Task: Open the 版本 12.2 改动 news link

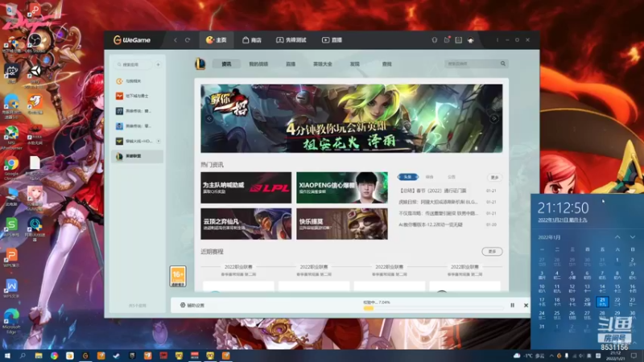Action: [431, 224]
